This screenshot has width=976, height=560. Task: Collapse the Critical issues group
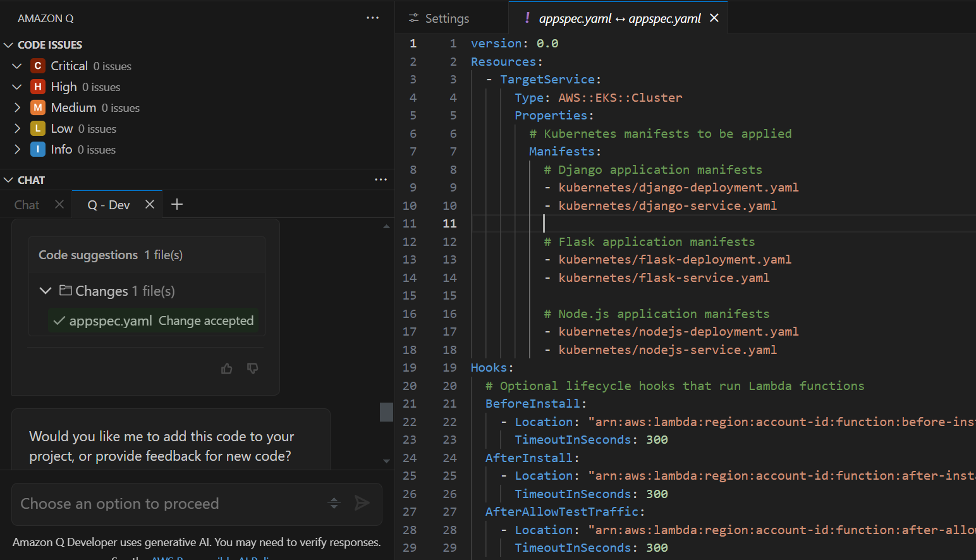pos(17,66)
